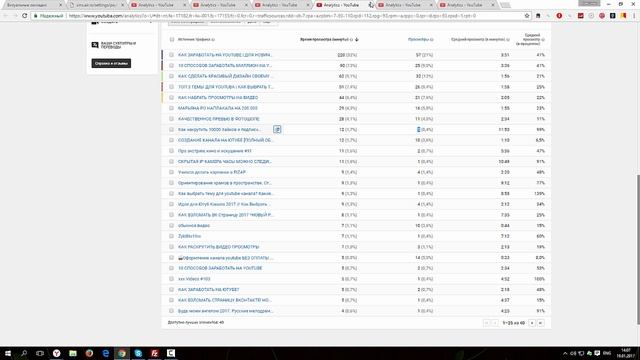Open subtitles and translations sidebar icon
This screenshot has width=640, height=360.
pyautogui.click(x=95, y=45)
